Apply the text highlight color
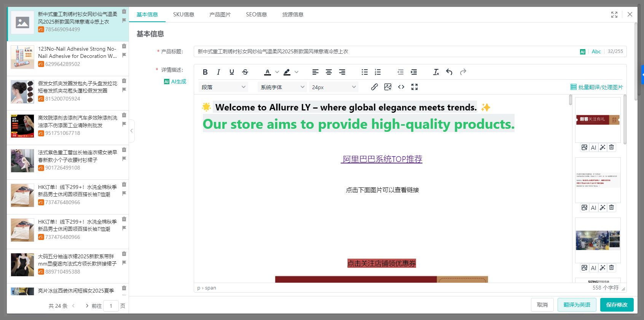The height and width of the screenshot is (320, 644). coord(287,72)
